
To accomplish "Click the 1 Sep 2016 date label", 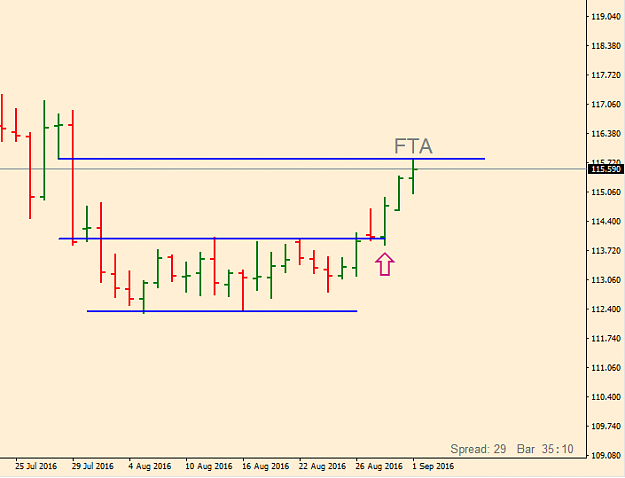I will (x=433, y=466).
